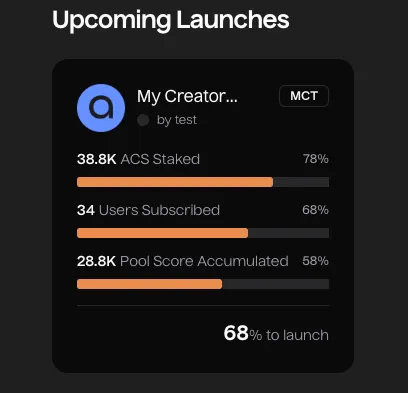Click the divider line above launch percentage
The width and height of the screenshot is (408, 393).
(203, 305)
